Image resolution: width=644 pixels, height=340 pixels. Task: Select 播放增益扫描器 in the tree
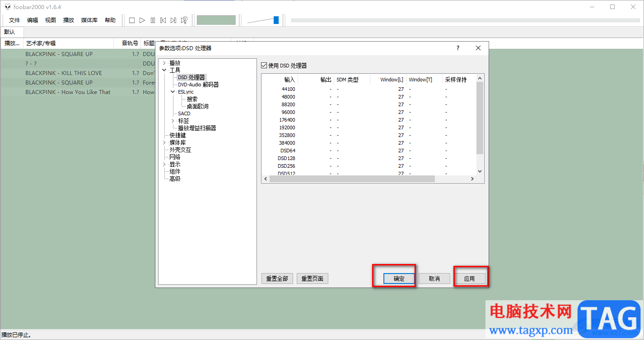coord(197,128)
